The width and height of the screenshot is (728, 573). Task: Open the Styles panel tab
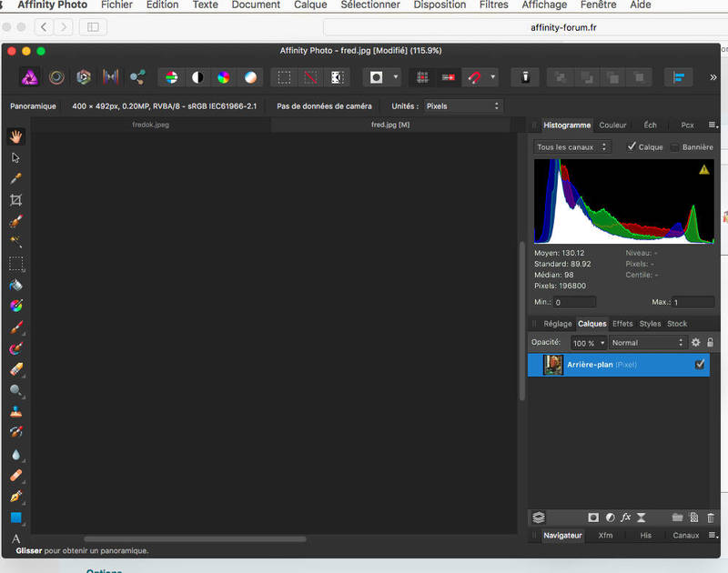[650, 324]
